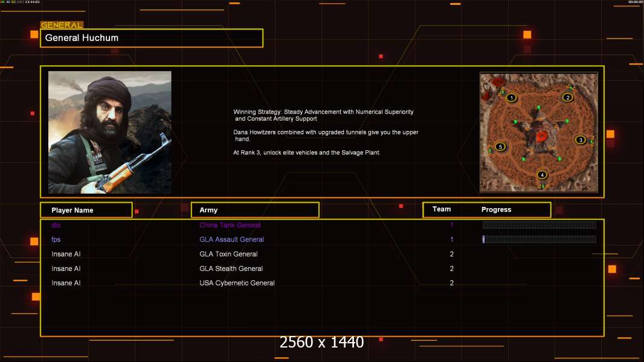Click the 'Winning Strategy' description line

pyautogui.click(x=323, y=115)
